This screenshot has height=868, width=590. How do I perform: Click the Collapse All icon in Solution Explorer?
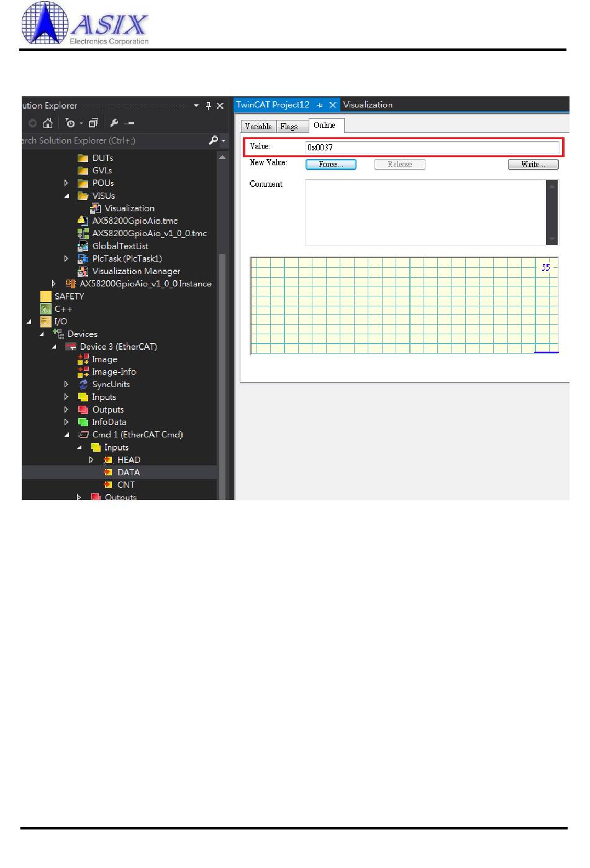(93, 123)
